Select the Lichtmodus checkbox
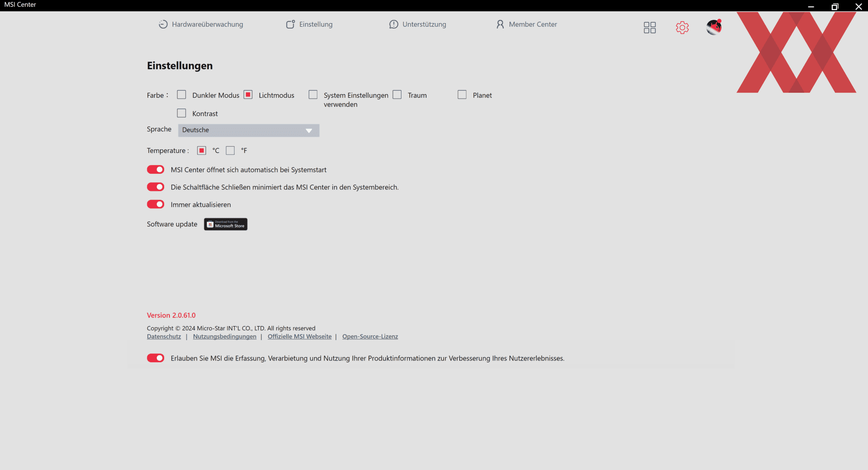868x470 pixels. pyautogui.click(x=248, y=95)
